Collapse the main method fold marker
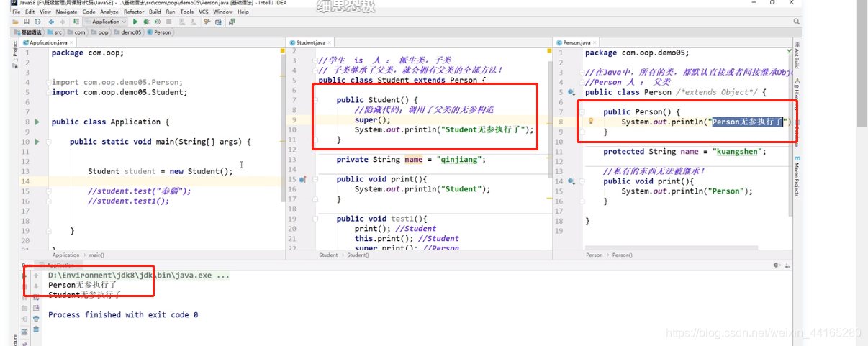This screenshot has height=346, width=868. coord(49,142)
